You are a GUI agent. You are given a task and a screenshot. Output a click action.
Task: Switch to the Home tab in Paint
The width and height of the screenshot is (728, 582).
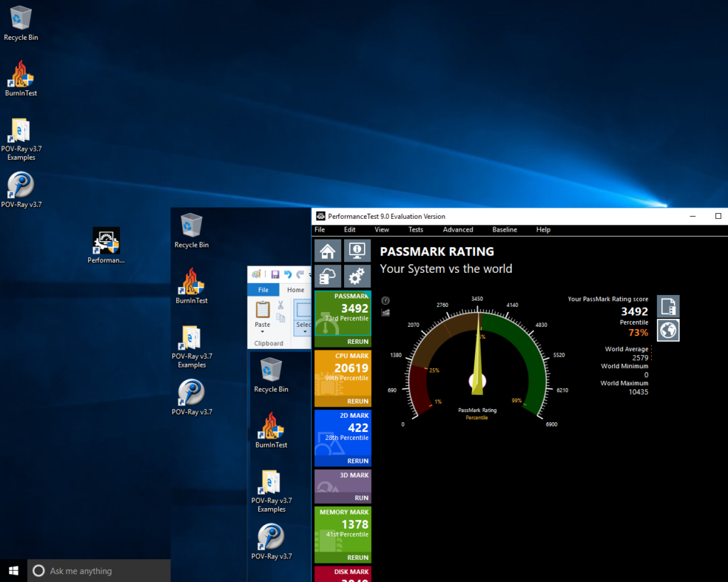pyautogui.click(x=295, y=290)
